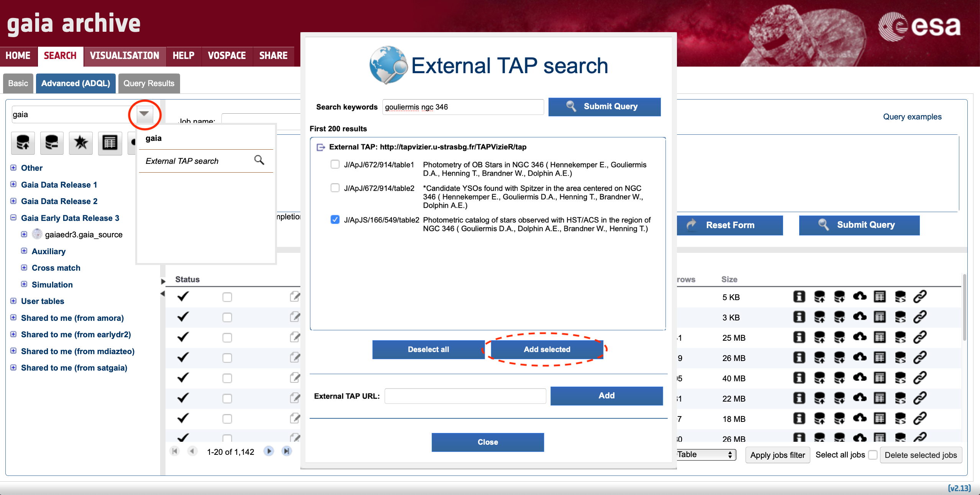
Task: Go to previous page of jobs
Action: click(192, 451)
